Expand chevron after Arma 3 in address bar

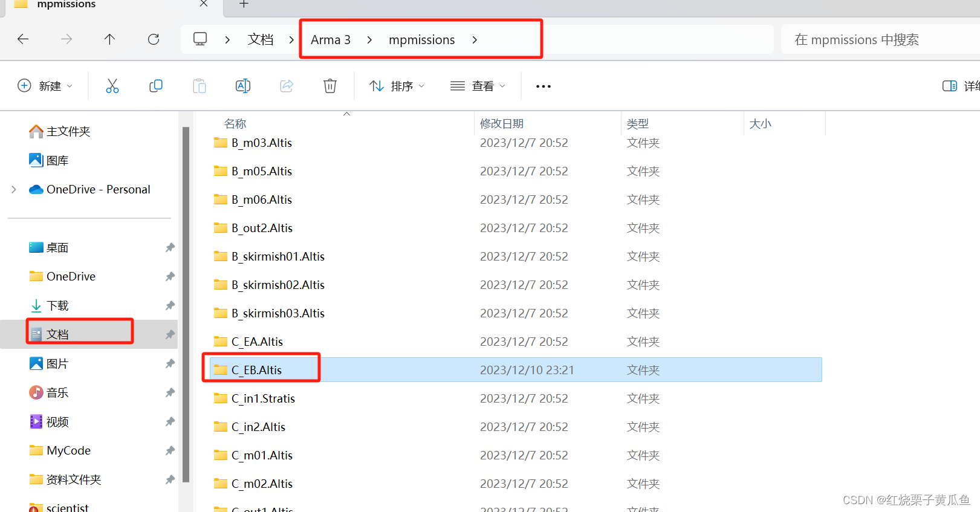click(369, 39)
